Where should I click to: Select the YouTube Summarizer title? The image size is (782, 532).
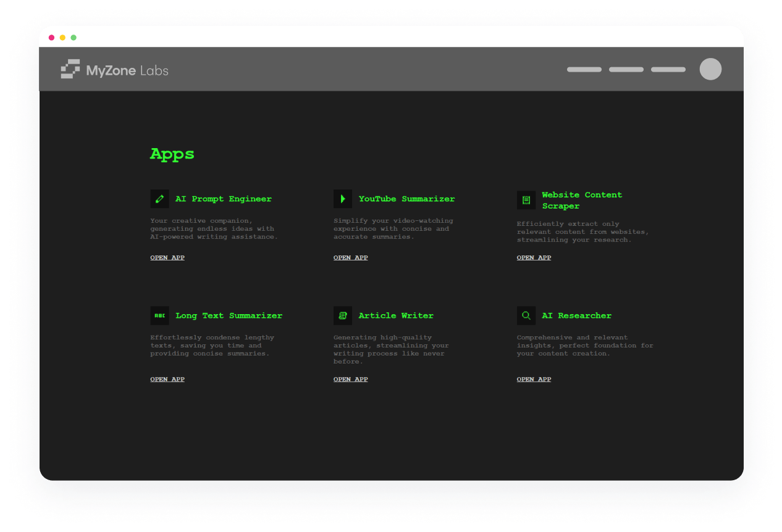click(406, 199)
